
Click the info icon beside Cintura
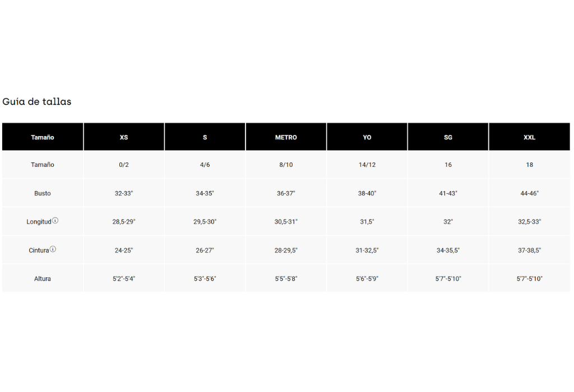[x=53, y=249]
